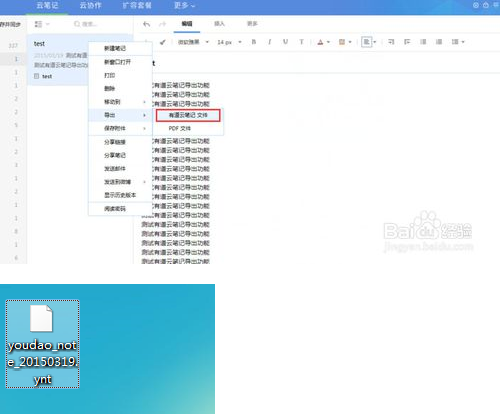The width and height of the screenshot is (501, 414).
Task: Switch to the 更多 editor tab
Action: 252,24
